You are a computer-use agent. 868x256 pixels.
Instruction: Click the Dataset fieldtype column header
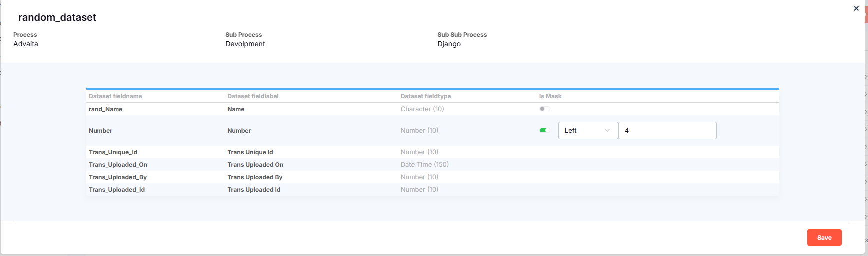(426, 96)
